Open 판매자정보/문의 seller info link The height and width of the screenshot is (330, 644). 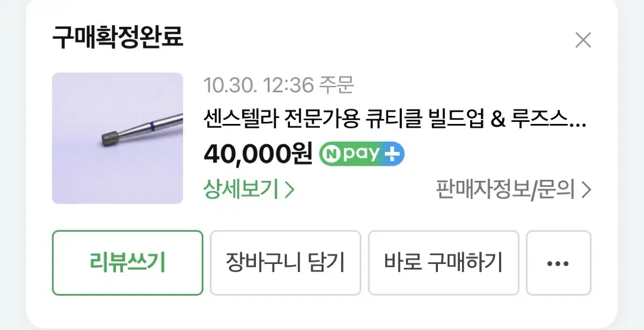[514, 190]
